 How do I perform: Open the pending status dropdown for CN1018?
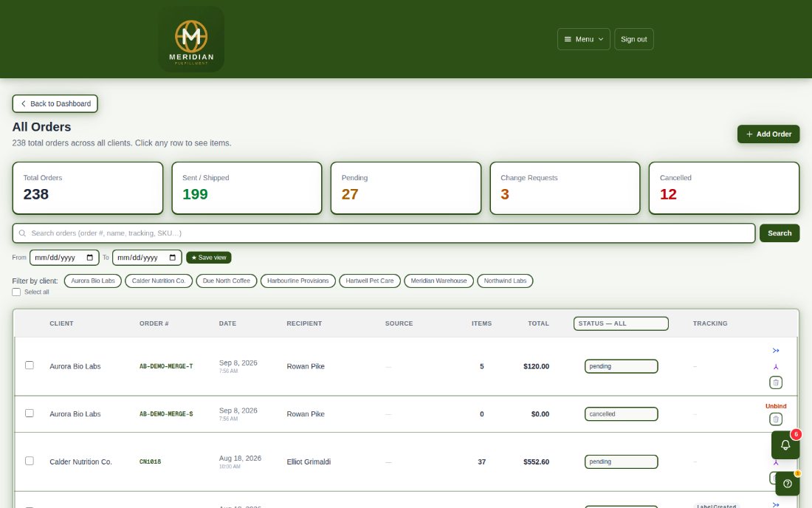click(x=621, y=461)
